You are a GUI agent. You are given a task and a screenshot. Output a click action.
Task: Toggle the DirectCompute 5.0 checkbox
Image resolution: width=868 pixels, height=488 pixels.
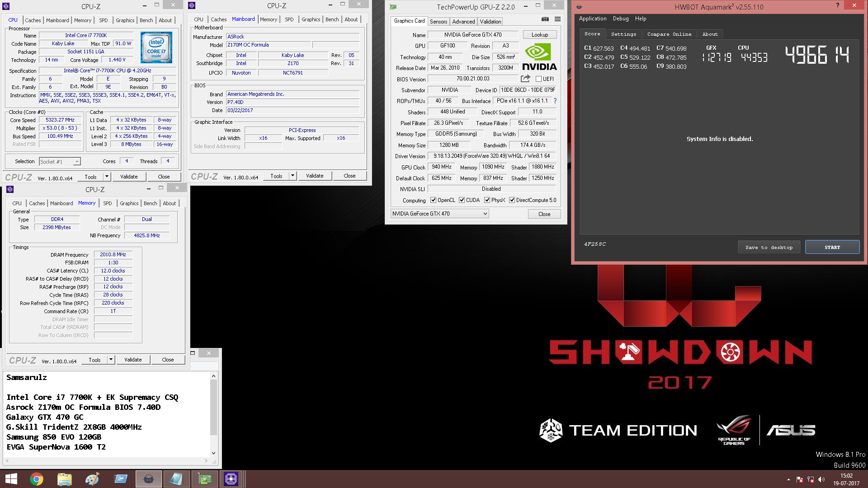[x=512, y=200]
